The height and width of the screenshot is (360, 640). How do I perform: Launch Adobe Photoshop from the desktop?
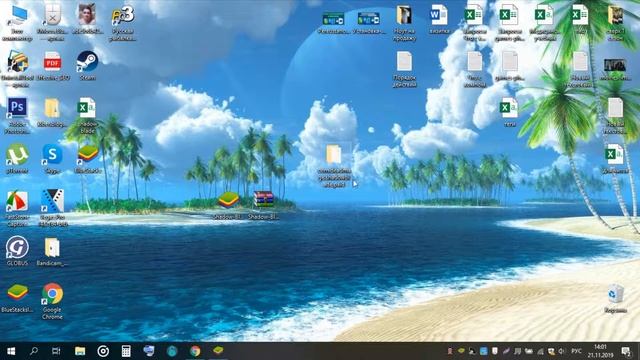click(17, 109)
